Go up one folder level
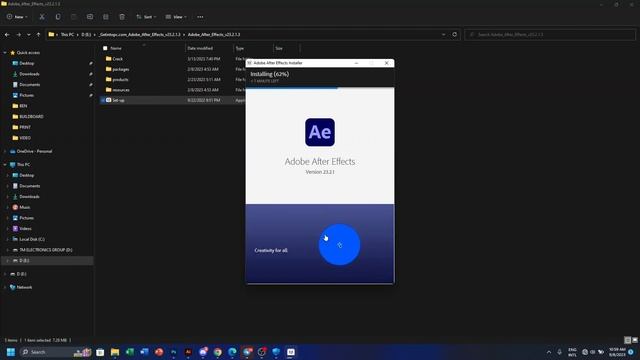 pyautogui.click(x=38, y=35)
